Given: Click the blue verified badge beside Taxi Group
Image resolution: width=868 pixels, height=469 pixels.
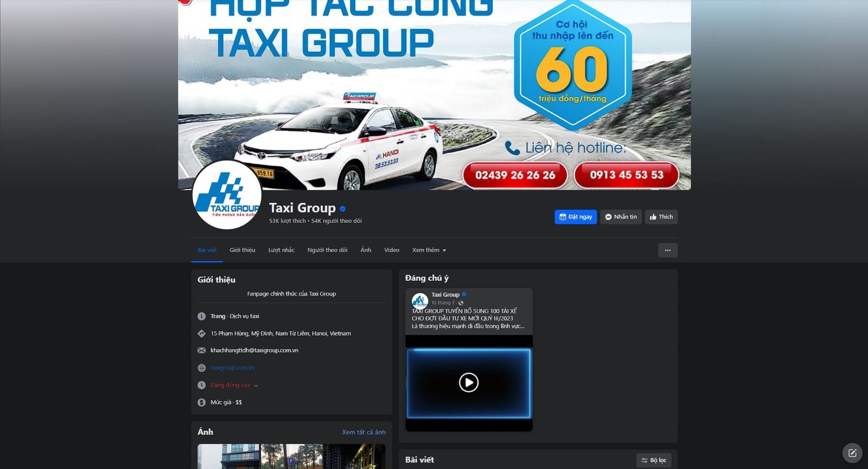Looking at the screenshot, I should tap(343, 209).
